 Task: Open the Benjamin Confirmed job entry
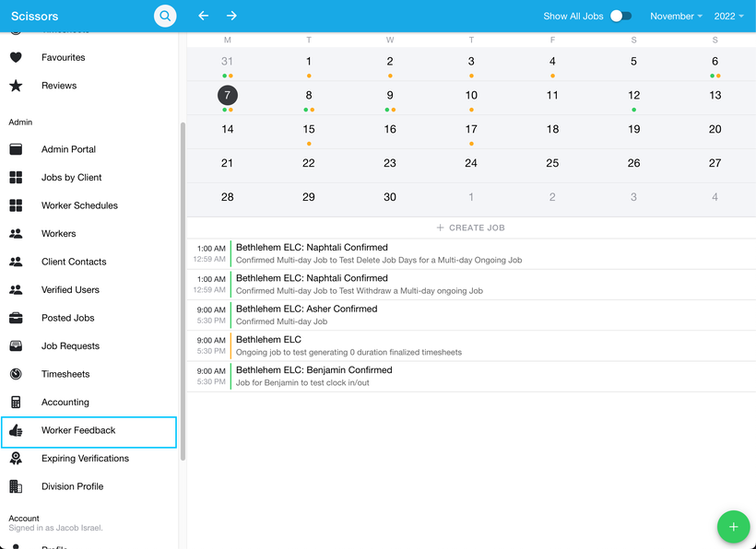[x=471, y=376]
